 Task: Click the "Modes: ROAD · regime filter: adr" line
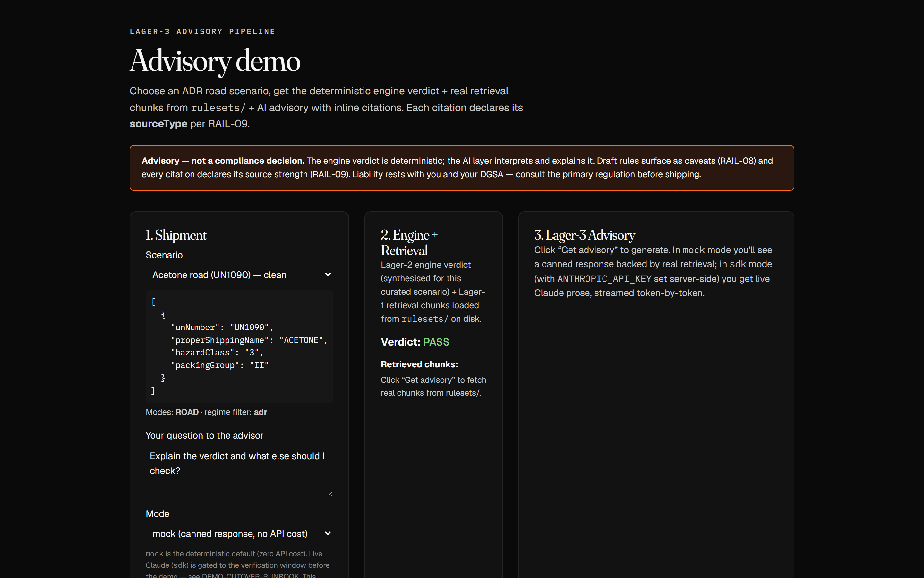(x=206, y=412)
